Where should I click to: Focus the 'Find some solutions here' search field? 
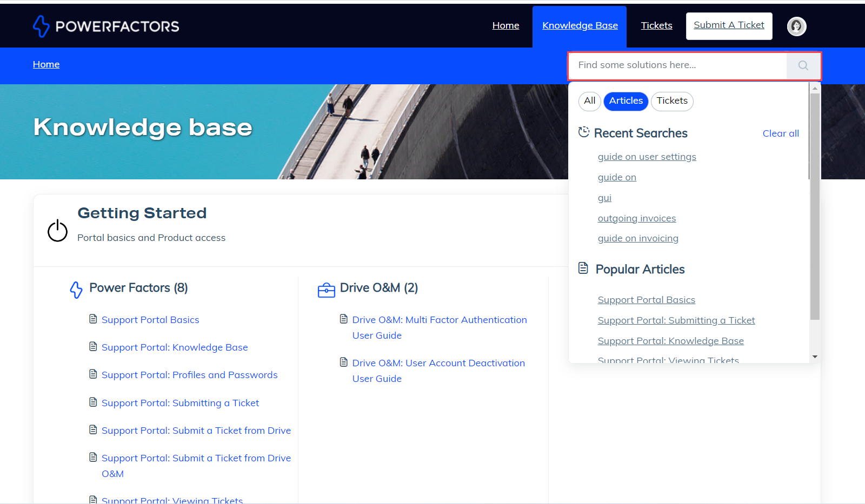tap(677, 65)
